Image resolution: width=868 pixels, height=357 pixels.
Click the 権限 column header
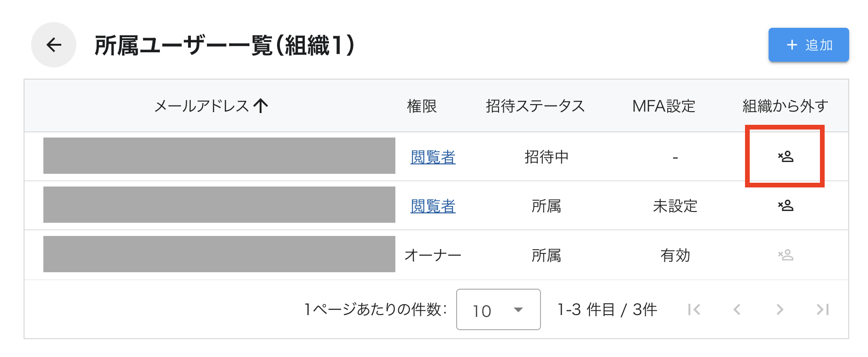[422, 106]
